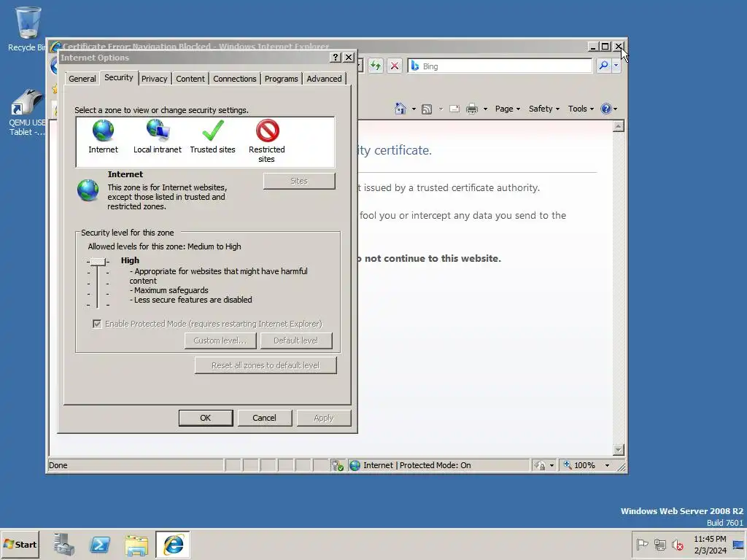Click the Action Center flag in system tray
The image size is (747, 560).
(x=642, y=544)
